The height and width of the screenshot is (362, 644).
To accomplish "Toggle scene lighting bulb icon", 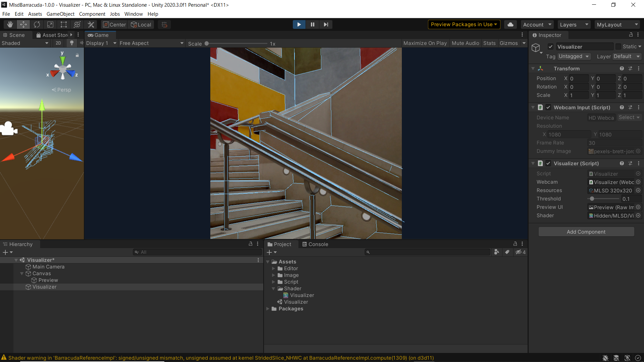I will point(71,43).
